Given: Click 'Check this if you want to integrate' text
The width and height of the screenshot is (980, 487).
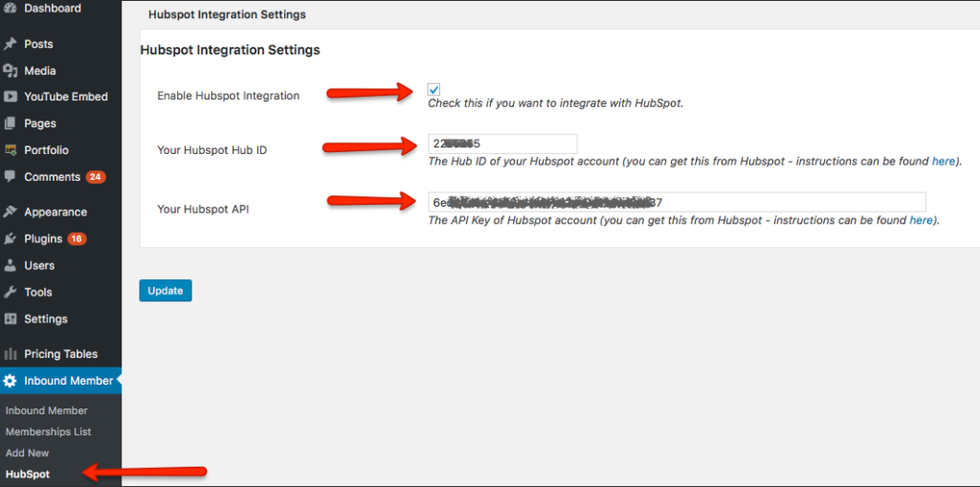Looking at the screenshot, I should click(556, 103).
